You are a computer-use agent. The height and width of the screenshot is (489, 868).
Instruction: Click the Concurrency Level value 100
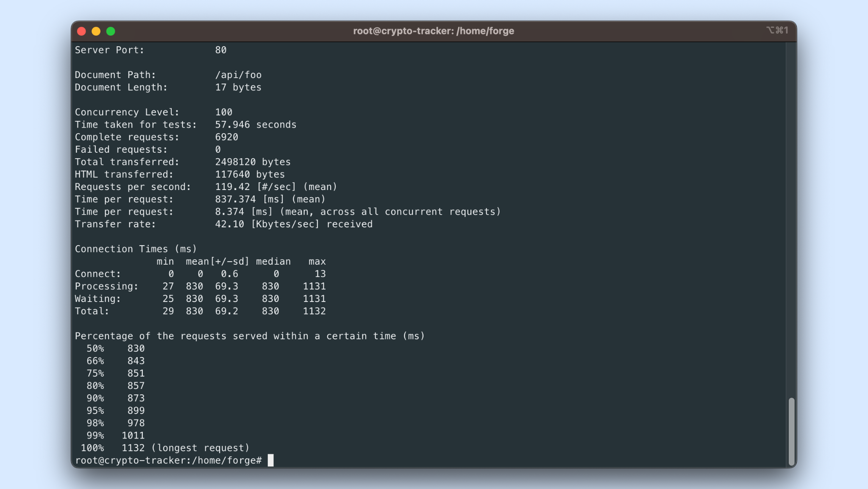coord(224,112)
